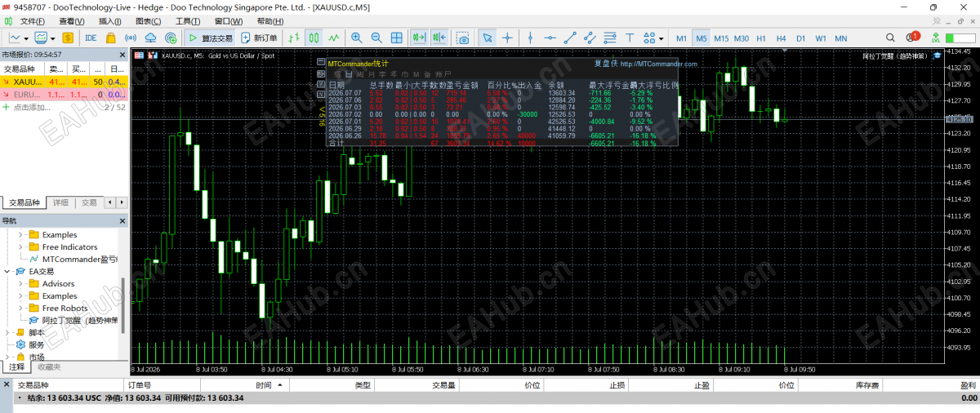Take a chart screenshot with camera icon
Screen dimensions: 980x413
tap(463, 38)
